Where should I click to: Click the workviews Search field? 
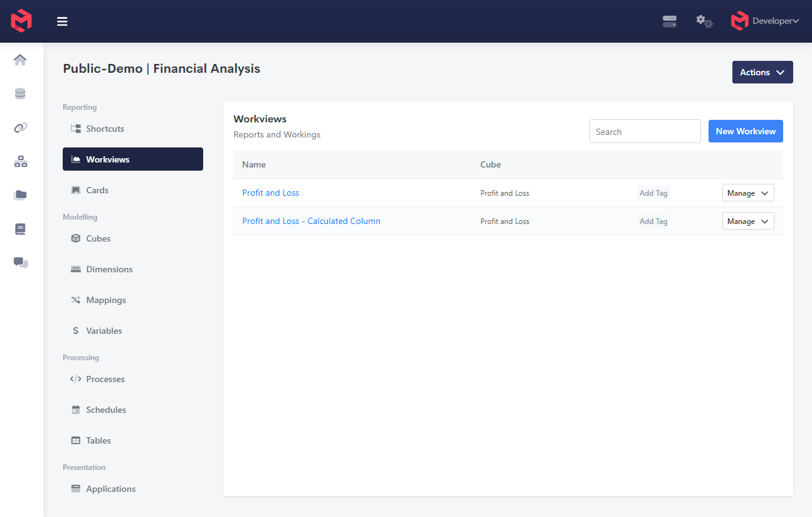[x=645, y=132]
